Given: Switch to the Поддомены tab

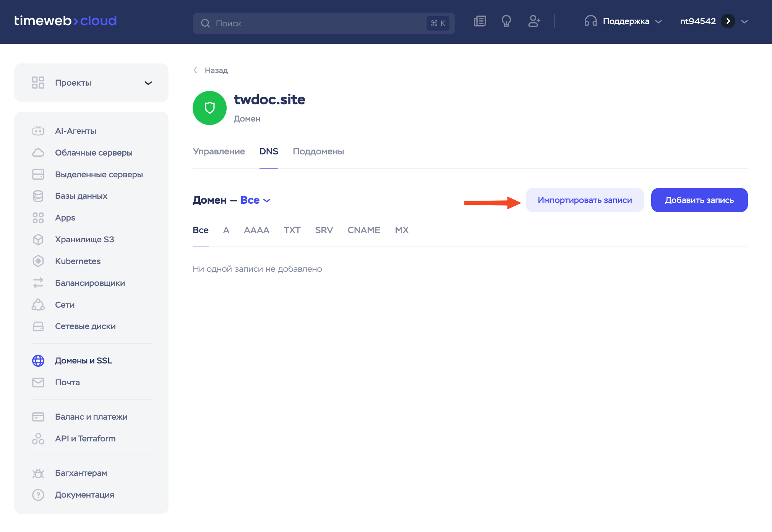Looking at the screenshot, I should (318, 151).
